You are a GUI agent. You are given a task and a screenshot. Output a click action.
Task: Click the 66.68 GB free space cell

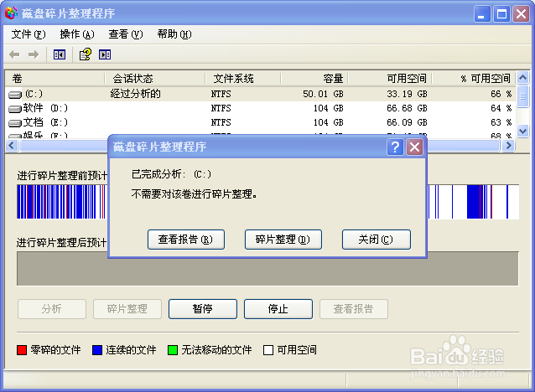tap(407, 108)
